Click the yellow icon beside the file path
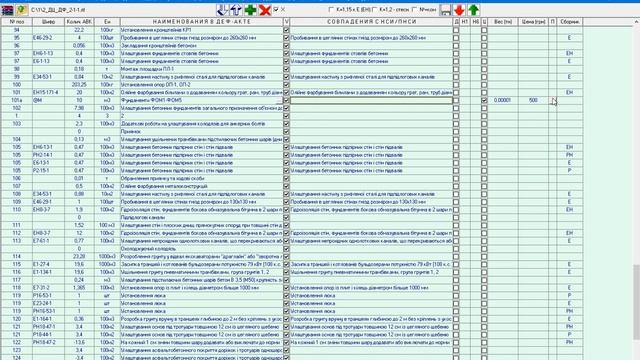This screenshot has width=640, height=360. 22,10
